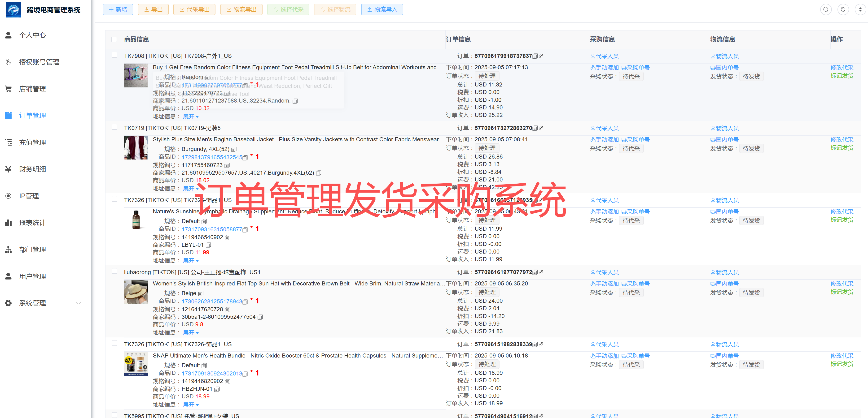Copy order number 577096179918737837 using copy icon

point(535,56)
